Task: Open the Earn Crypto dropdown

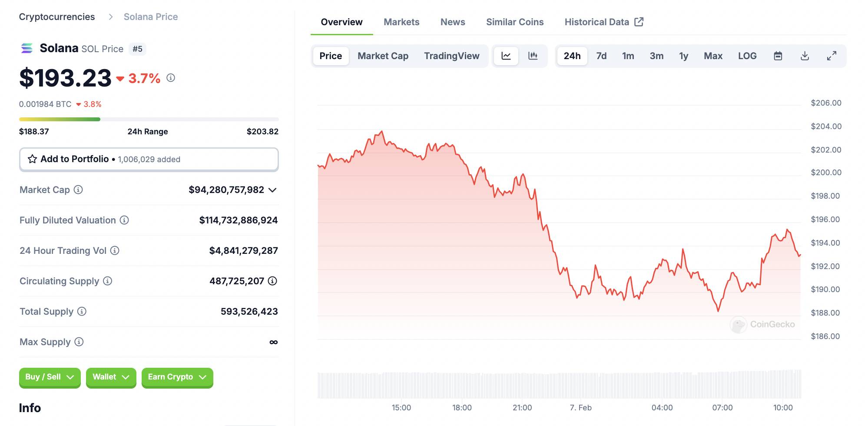Action: [177, 377]
